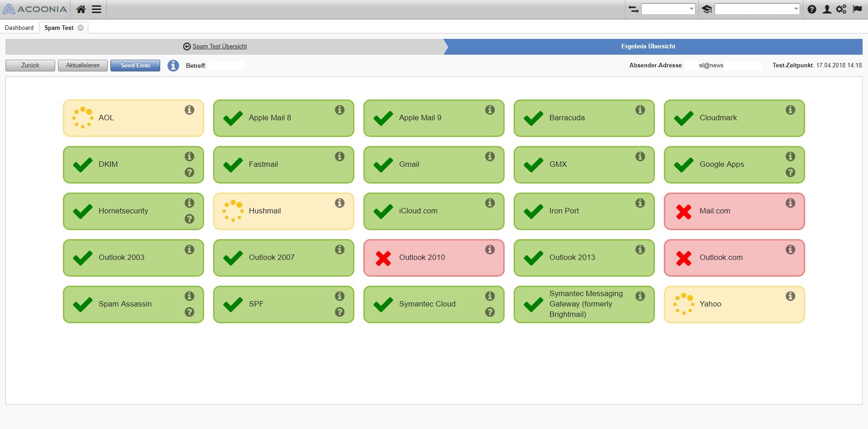Open the dropdown next to graduation cap
This screenshot has height=429, width=868.
pos(757,9)
